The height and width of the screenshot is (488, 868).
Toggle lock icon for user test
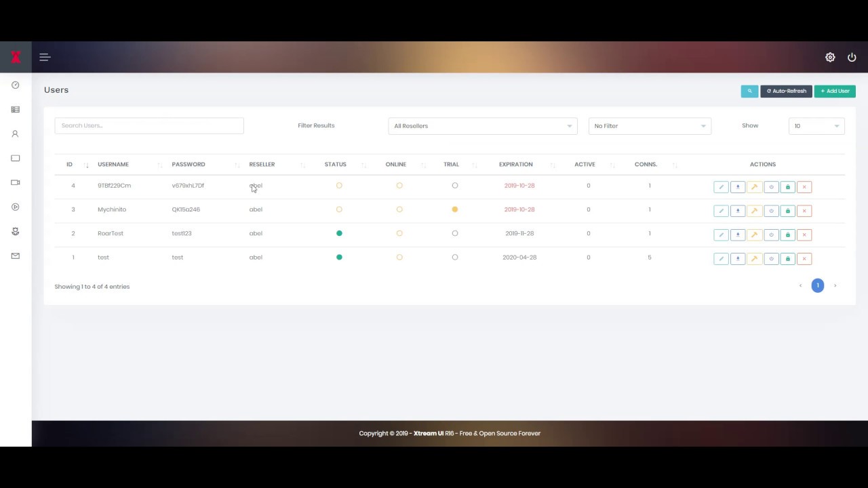[787, 258]
